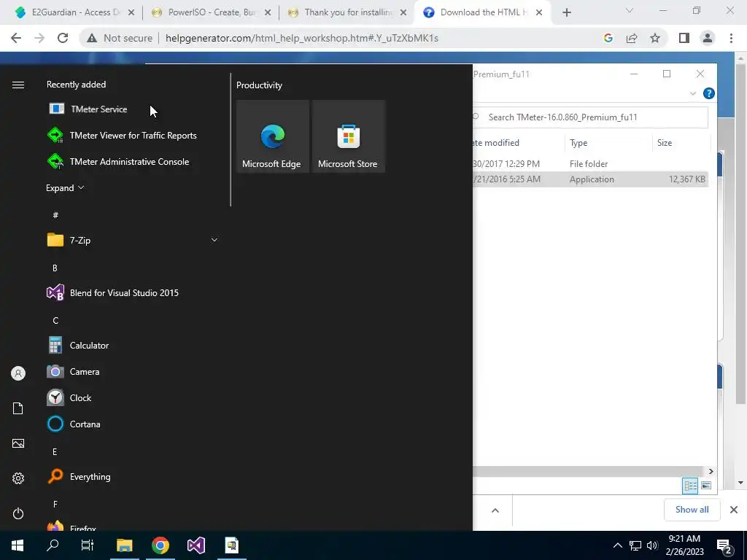The height and width of the screenshot is (560, 747).
Task: Close the PowerISO tab
Action: (x=268, y=13)
